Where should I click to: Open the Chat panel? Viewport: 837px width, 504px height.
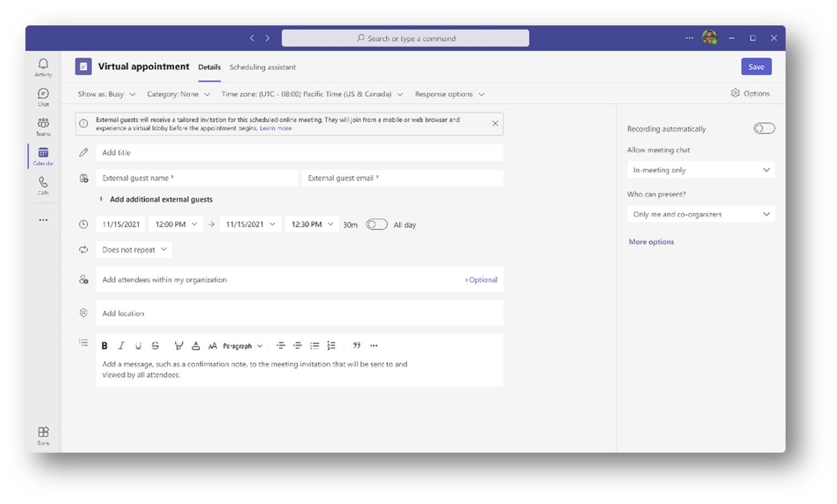[43, 96]
